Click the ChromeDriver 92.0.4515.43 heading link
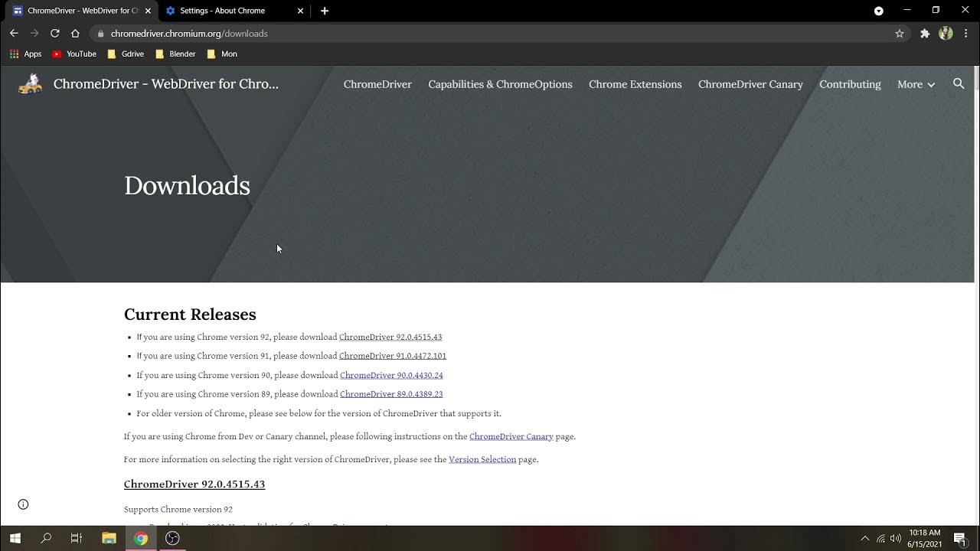Image resolution: width=980 pixels, height=551 pixels. pos(194,484)
